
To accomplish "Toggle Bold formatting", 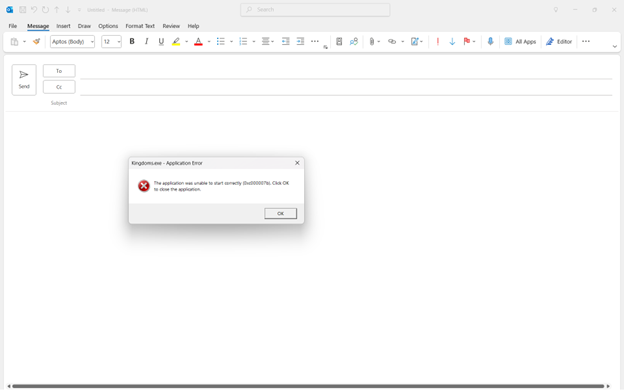I will tap(132, 41).
